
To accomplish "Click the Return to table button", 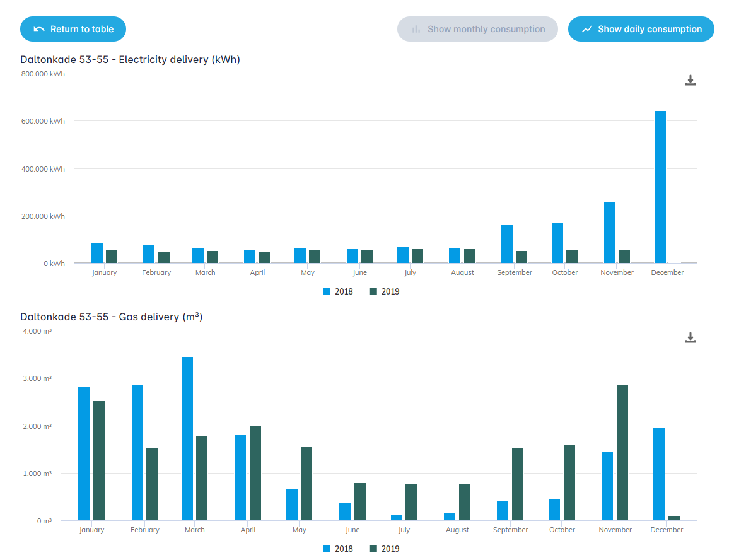I will click(73, 29).
